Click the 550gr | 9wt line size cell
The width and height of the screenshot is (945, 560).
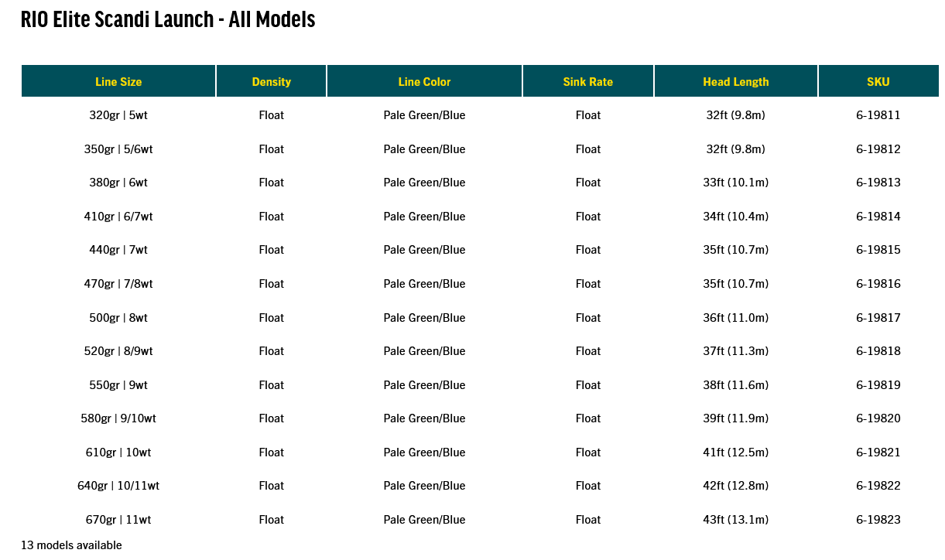coord(118,385)
